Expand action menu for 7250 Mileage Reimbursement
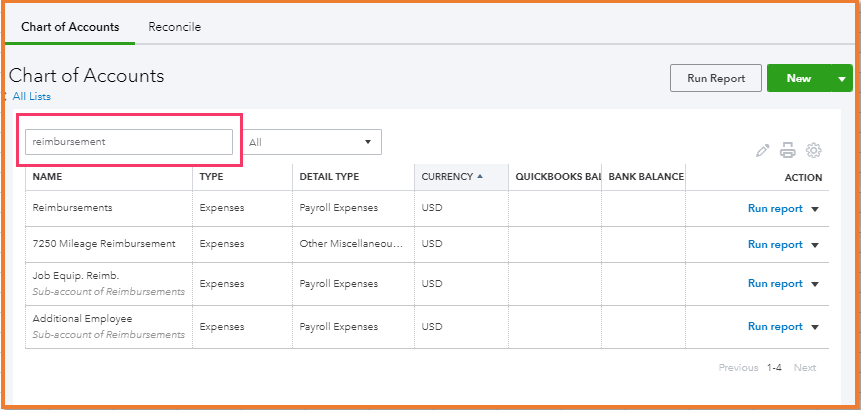The image size is (861, 410). click(x=814, y=245)
